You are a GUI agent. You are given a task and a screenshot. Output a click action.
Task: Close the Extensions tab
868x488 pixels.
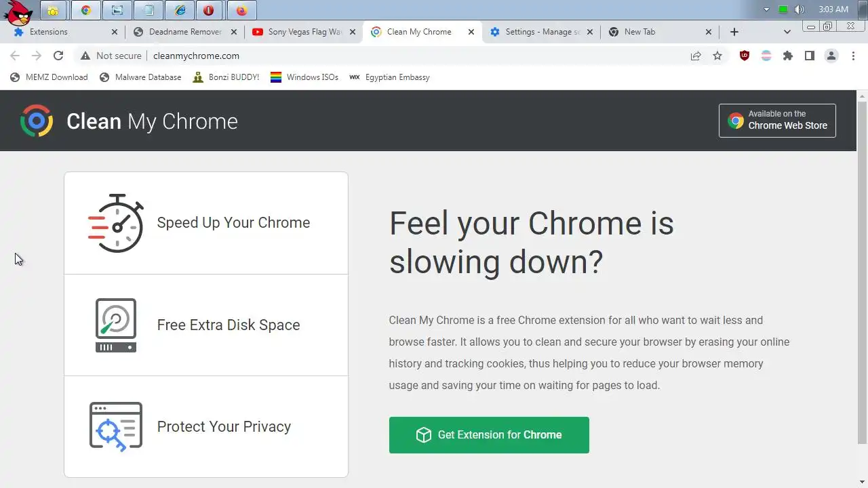click(x=114, y=32)
